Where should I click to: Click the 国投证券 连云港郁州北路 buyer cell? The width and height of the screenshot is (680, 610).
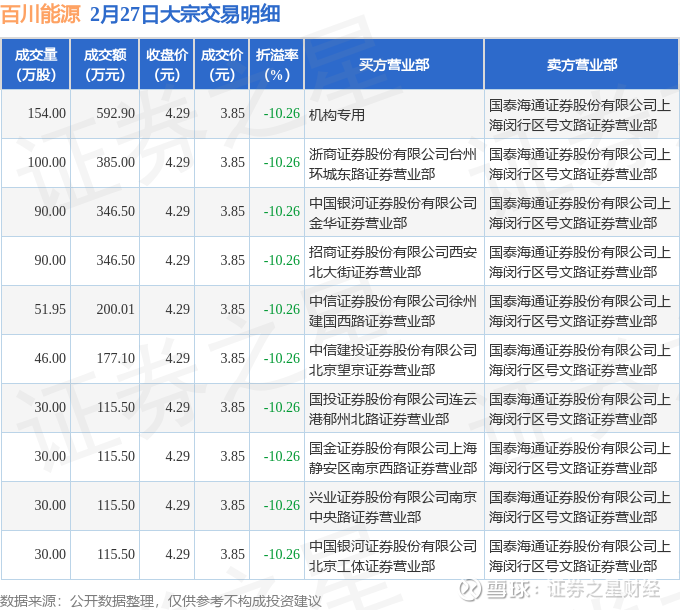[x=393, y=409]
